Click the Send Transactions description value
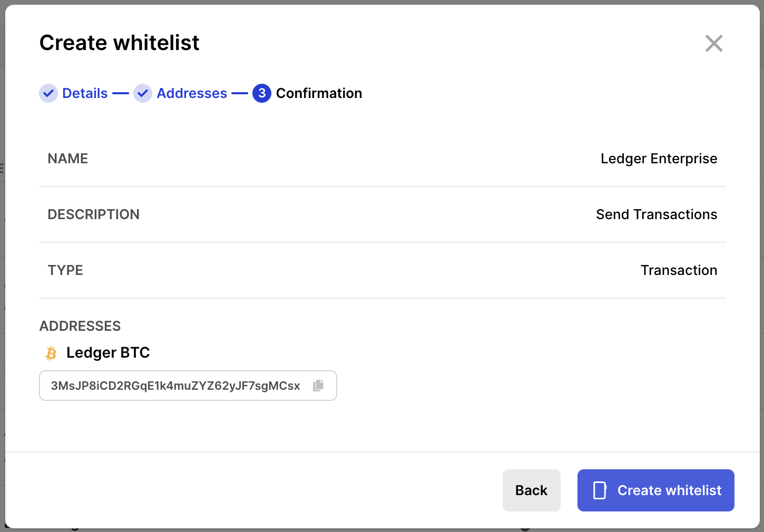This screenshot has width=764, height=532. (657, 214)
